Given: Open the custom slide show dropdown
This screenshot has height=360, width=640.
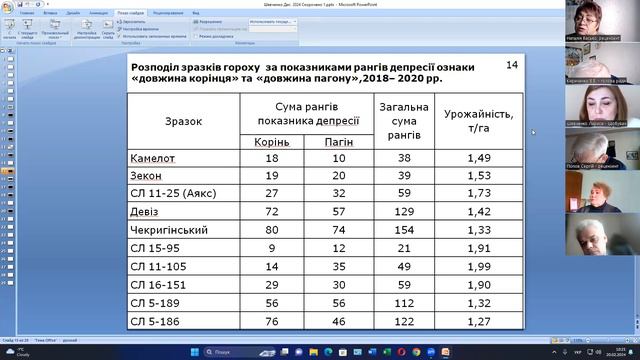Looking at the screenshot, I should [55, 29].
